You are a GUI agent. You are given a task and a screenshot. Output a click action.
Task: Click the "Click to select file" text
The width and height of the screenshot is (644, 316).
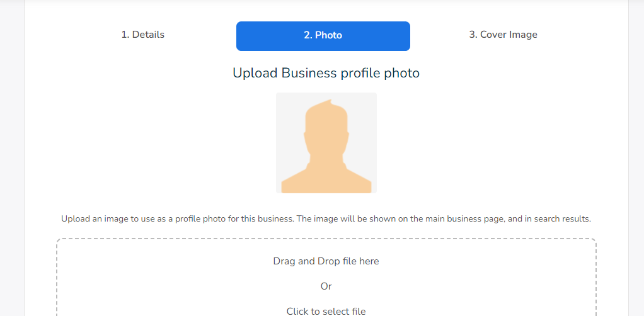tap(326, 311)
